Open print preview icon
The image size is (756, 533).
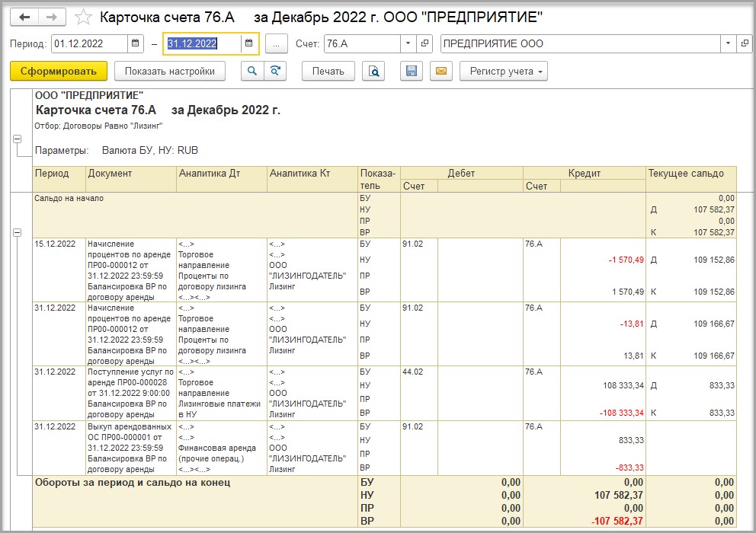coord(373,72)
